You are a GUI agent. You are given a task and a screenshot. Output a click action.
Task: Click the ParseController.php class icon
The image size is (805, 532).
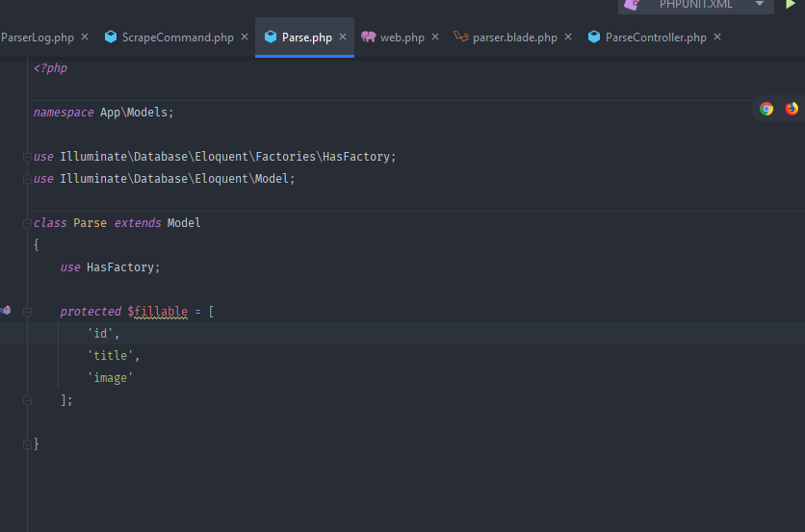(x=594, y=37)
